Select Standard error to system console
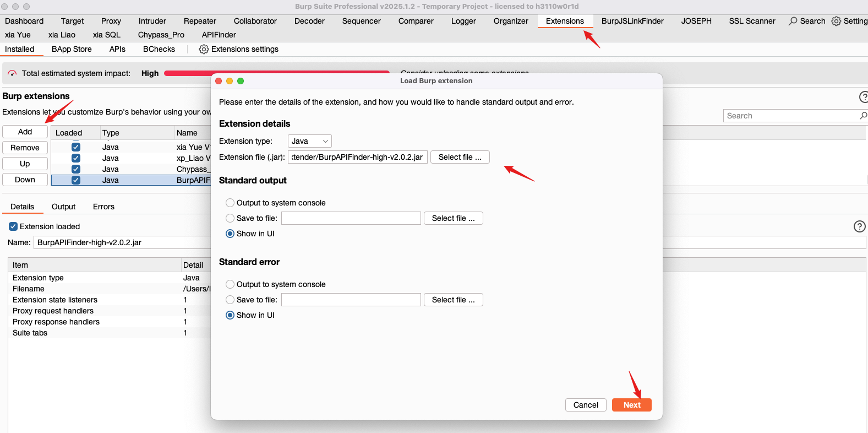 (x=230, y=284)
